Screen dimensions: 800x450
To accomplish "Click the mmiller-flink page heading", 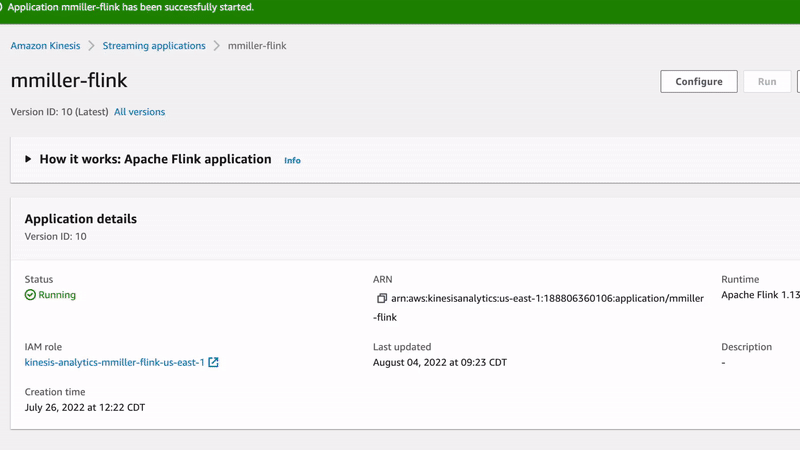I will (x=69, y=81).
